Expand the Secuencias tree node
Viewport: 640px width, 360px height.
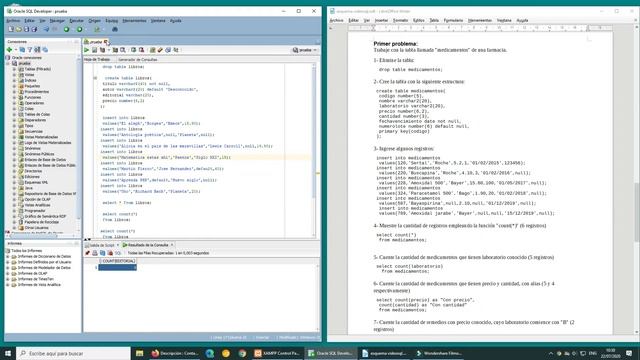(x=14, y=131)
